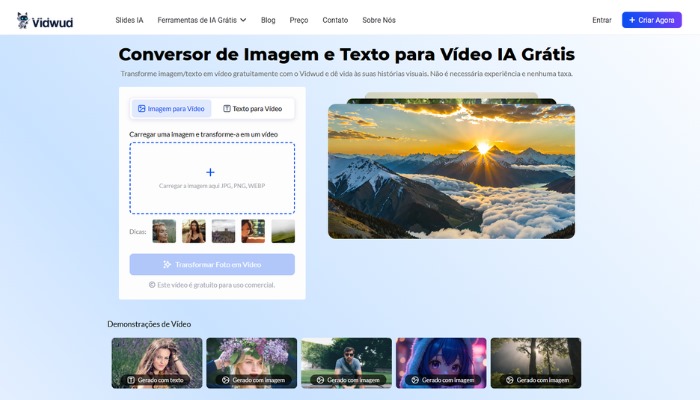Open the Slides IA menu item
The width and height of the screenshot is (700, 400).
[129, 20]
